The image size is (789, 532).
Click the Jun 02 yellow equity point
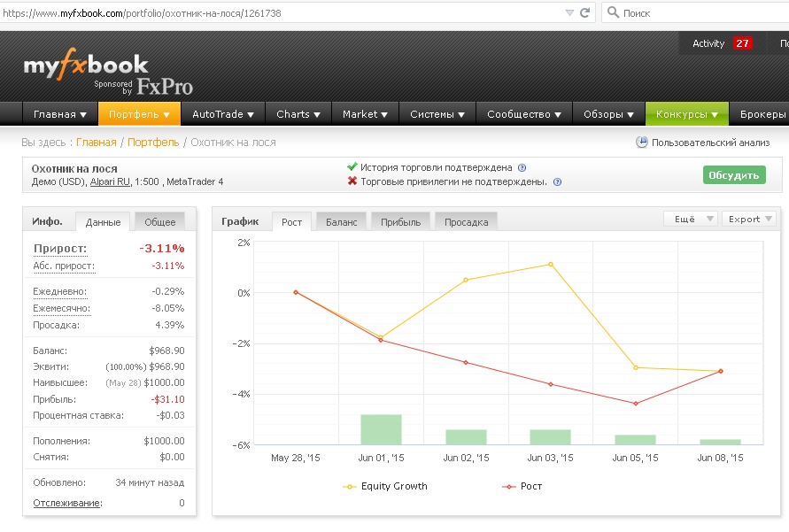point(466,280)
